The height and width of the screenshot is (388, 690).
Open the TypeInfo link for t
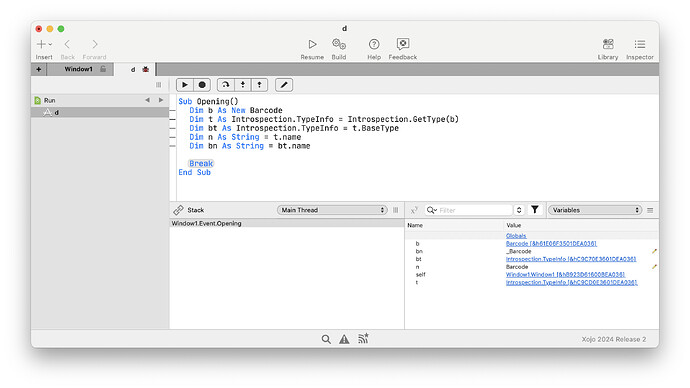coord(571,282)
